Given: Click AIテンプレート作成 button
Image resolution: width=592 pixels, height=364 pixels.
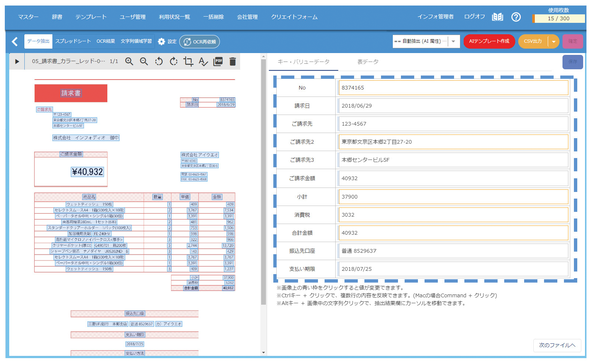Looking at the screenshot, I should pyautogui.click(x=489, y=41).
